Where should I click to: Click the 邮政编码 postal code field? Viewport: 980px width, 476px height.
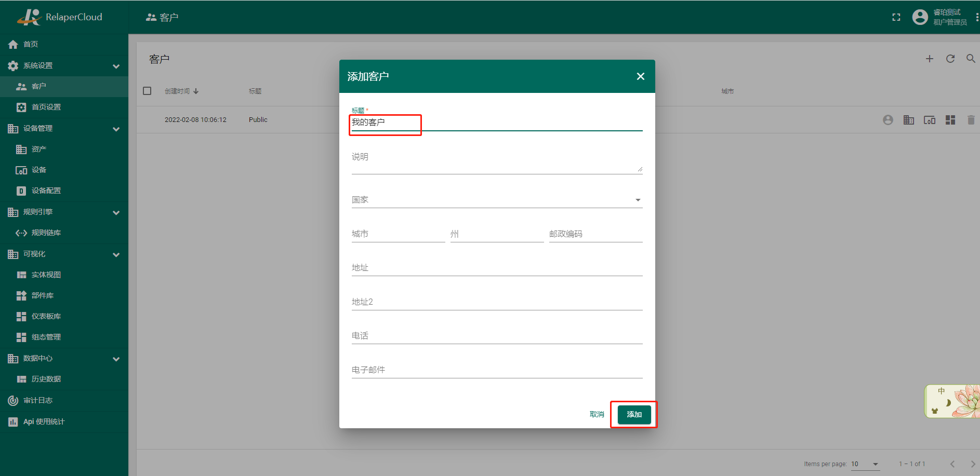point(595,234)
